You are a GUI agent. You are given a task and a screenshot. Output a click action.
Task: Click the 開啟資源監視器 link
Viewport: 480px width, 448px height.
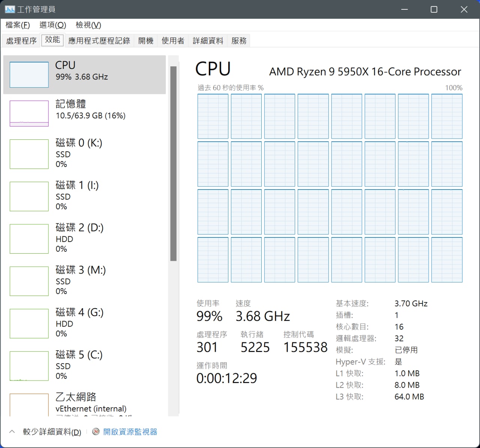(130, 432)
